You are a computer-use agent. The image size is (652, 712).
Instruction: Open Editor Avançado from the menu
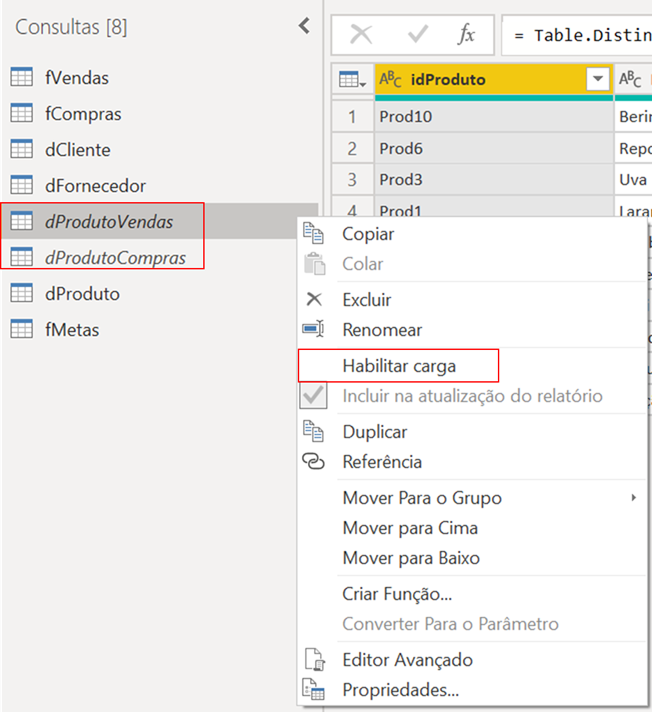tap(407, 660)
